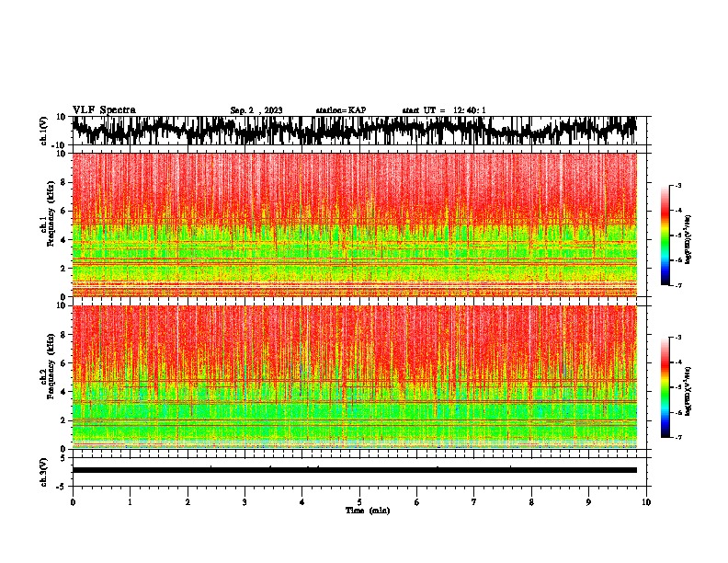Click the ch.3(V) axis label

[44, 472]
